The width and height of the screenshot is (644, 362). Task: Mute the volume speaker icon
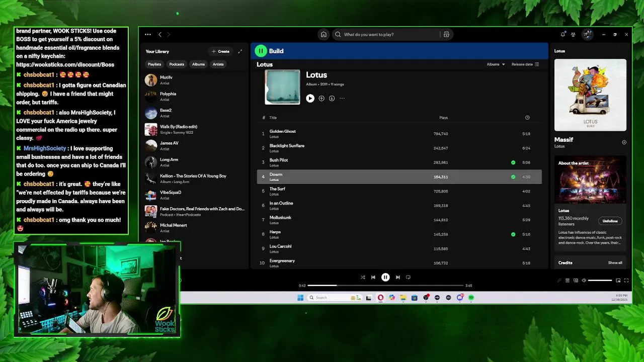584,281
